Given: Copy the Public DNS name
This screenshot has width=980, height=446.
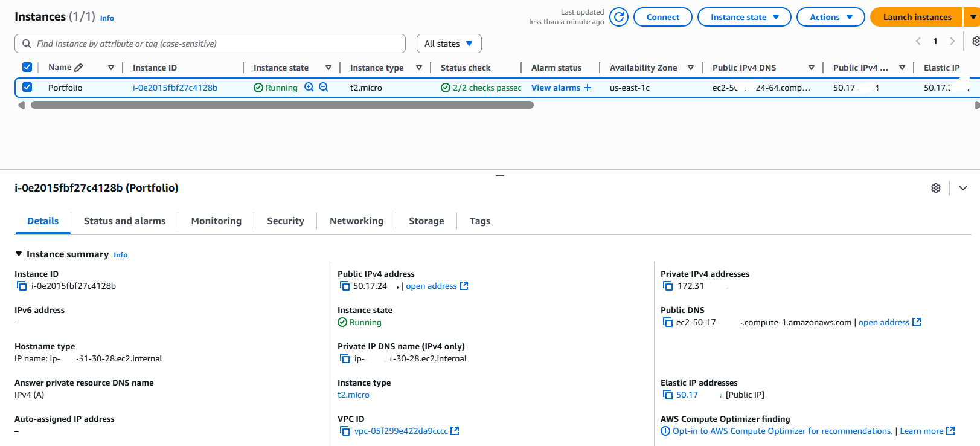Looking at the screenshot, I should 668,322.
